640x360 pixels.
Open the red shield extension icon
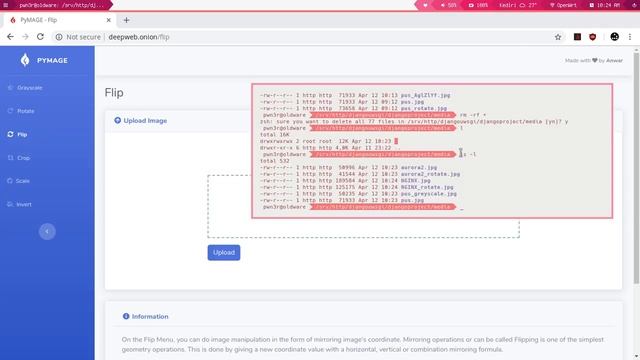(x=593, y=37)
